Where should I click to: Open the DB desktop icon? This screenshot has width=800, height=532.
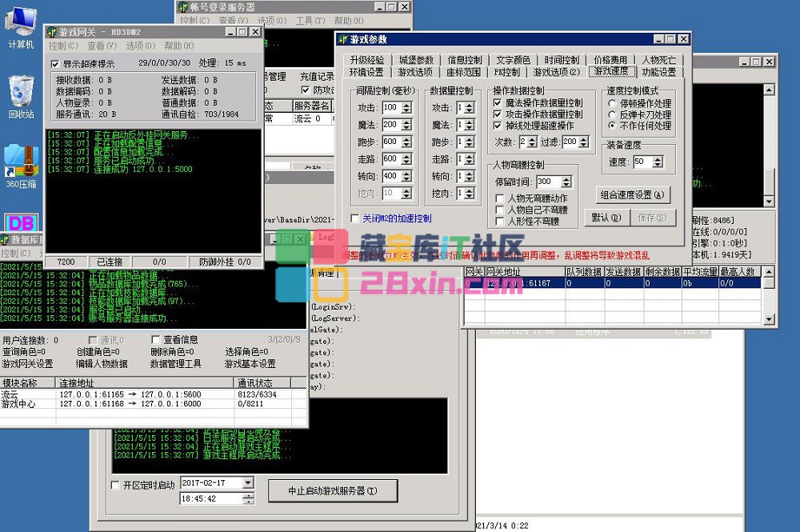(x=21, y=222)
